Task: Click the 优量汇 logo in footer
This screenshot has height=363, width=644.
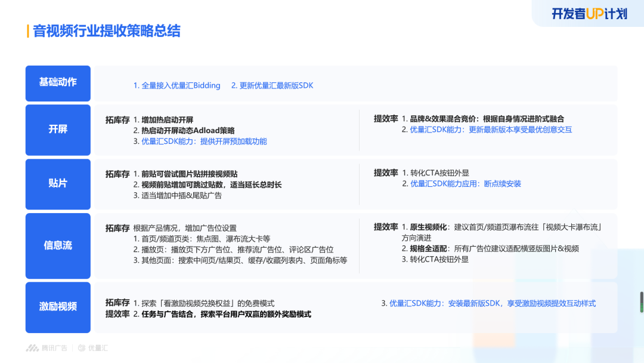Action: pyautogui.click(x=93, y=348)
